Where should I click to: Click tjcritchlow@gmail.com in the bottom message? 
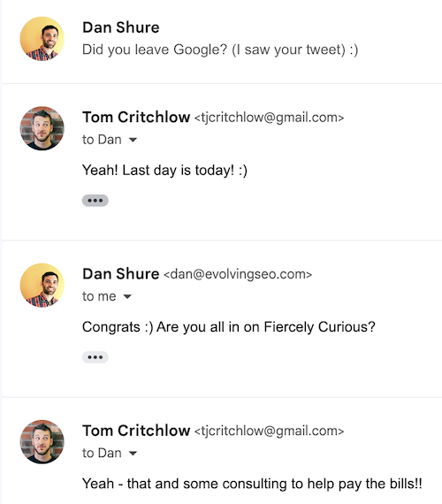point(269,431)
